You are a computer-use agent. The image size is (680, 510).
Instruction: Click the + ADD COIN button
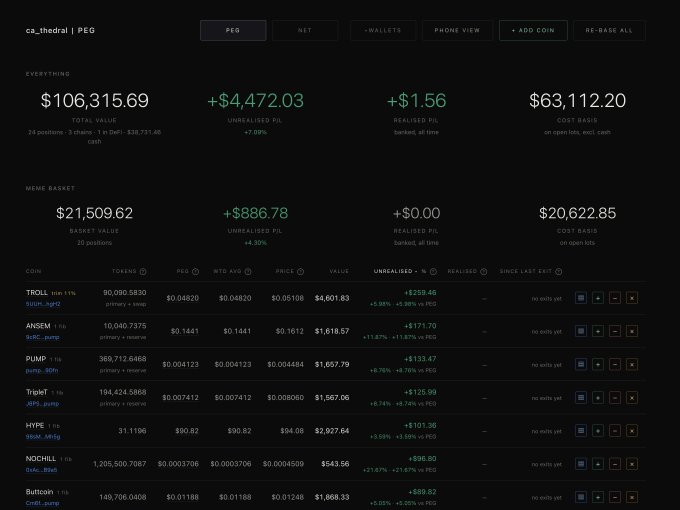(x=533, y=30)
